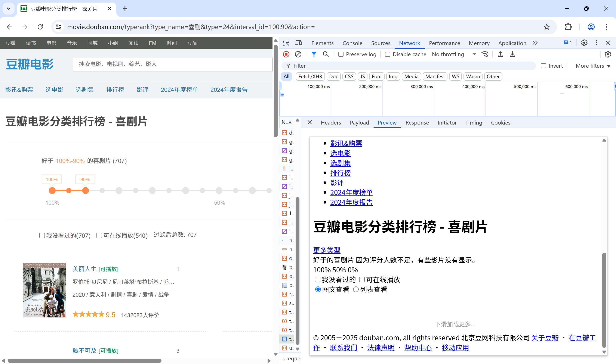The width and height of the screenshot is (616, 364).
Task: Expand the More filters dropdown
Action: (x=593, y=66)
